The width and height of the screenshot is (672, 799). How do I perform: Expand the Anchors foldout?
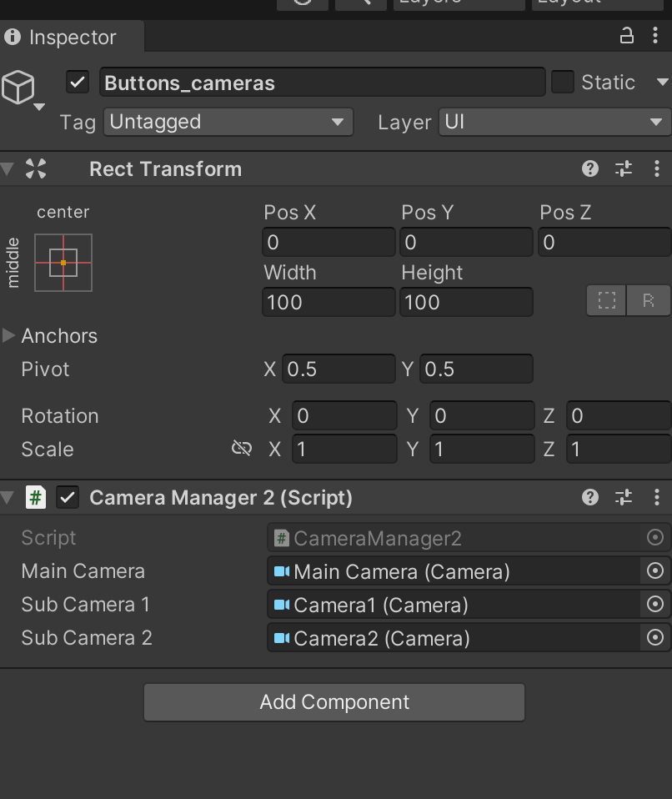click(9, 336)
